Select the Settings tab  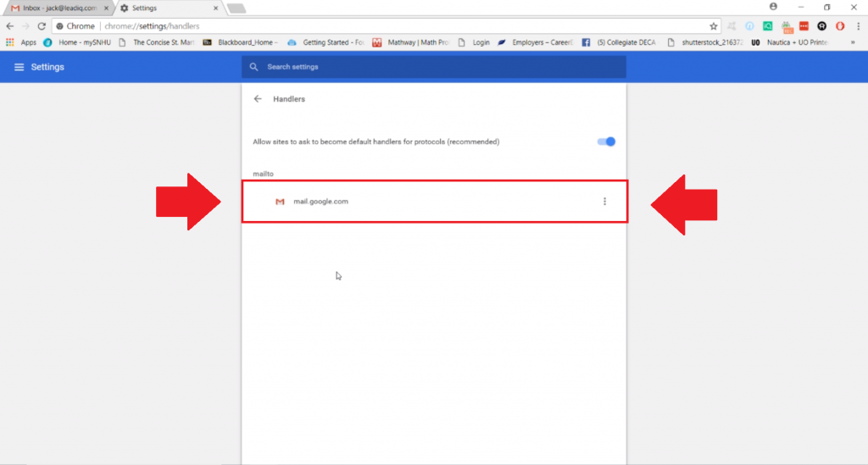[x=169, y=8]
